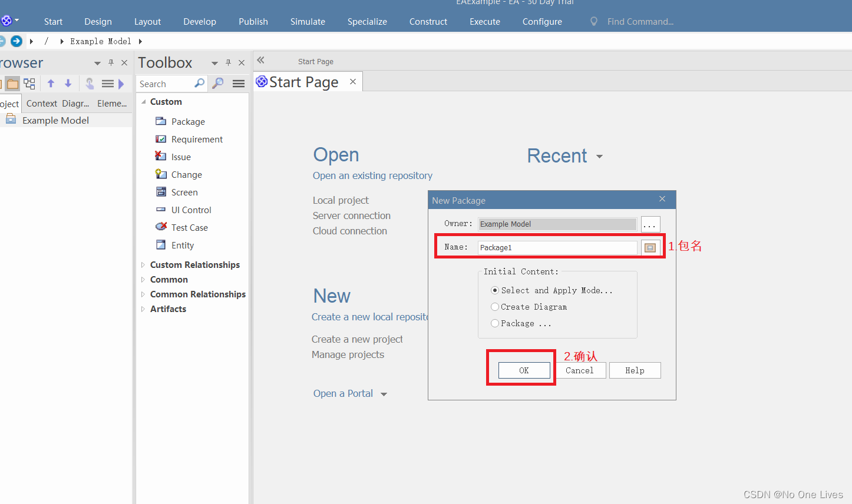
Task: Open the Specialize ribbon tab
Action: [367, 21]
